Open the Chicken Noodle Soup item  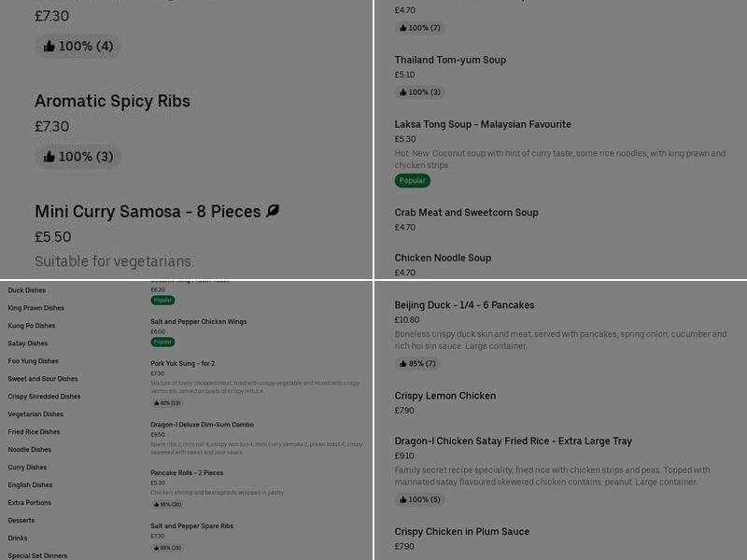pyautogui.click(x=443, y=259)
